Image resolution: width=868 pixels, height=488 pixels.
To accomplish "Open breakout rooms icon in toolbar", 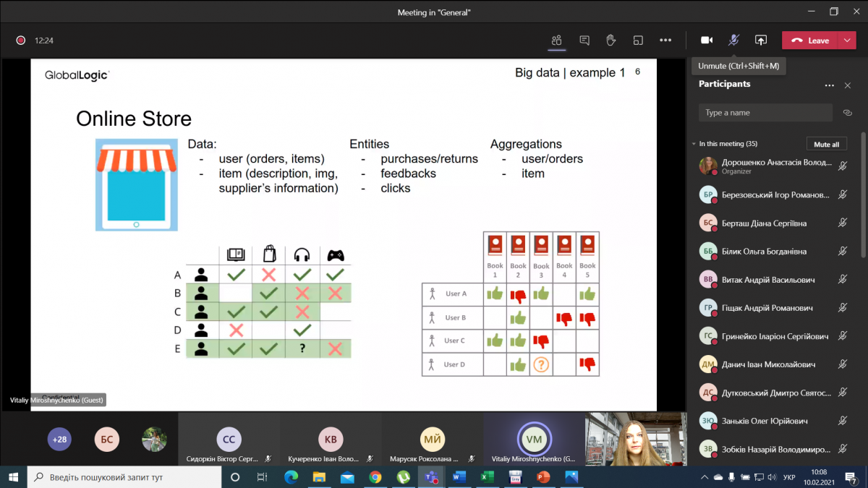I will (x=637, y=40).
